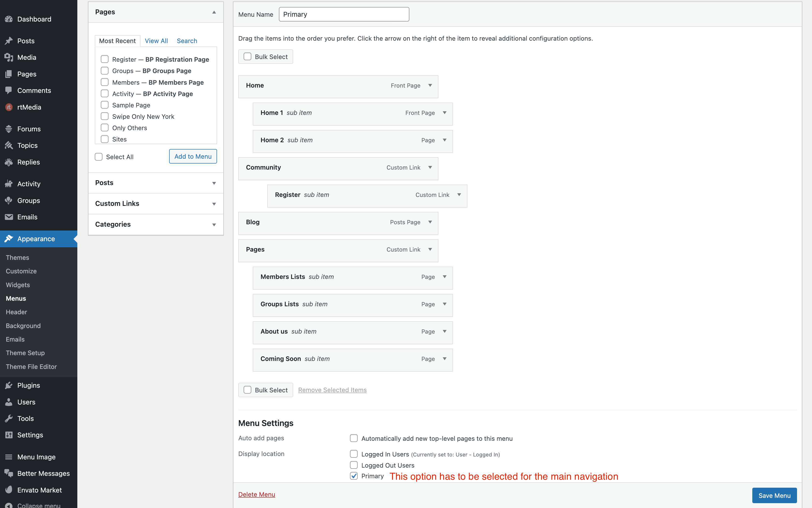The width and height of the screenshot is (812, 508).
Task: Open Customize submenu item
Action: coord(21,271)
